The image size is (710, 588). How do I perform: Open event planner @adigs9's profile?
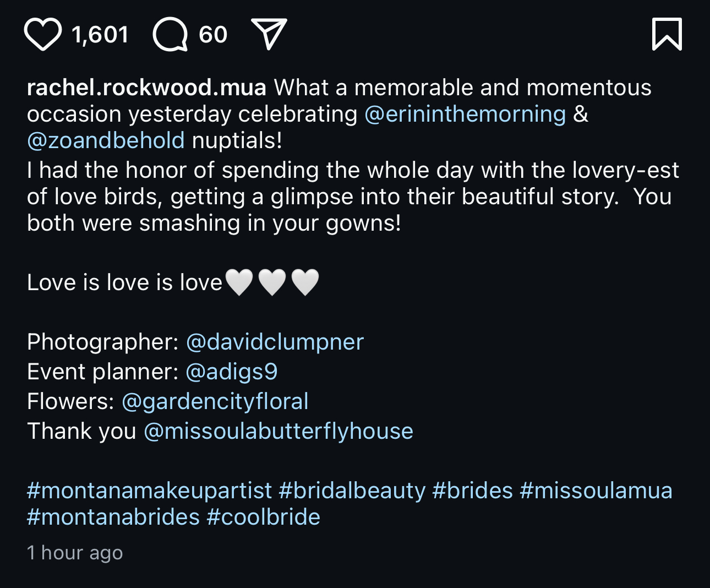click(x=232, y=372)
